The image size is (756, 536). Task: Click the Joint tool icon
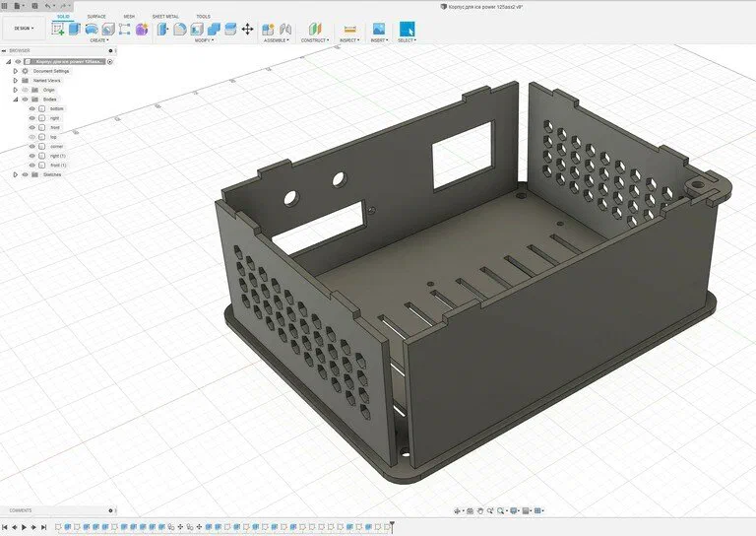coord(285,29)
